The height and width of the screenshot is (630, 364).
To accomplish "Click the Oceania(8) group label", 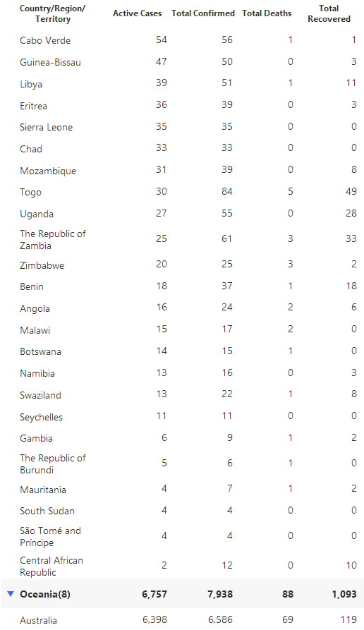I will click(x=45, y=594).
